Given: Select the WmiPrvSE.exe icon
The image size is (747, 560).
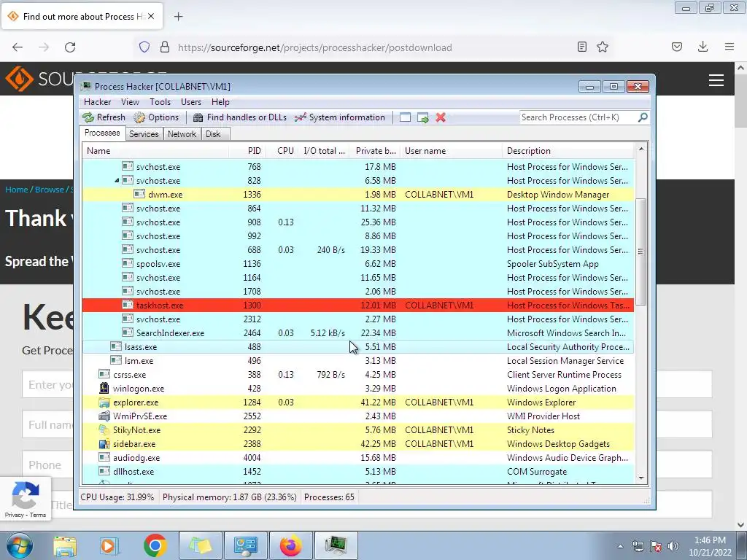Looking at the screenshot, I should pyautogui.click(x=104, y=416).
